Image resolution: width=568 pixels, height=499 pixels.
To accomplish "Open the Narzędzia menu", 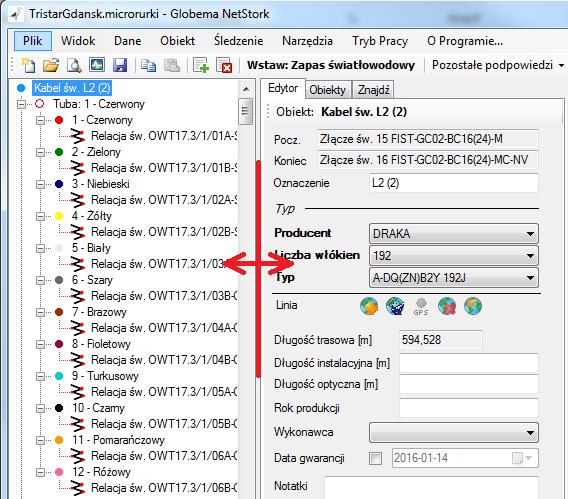I will pyautogui.click(x=308, y=41).
